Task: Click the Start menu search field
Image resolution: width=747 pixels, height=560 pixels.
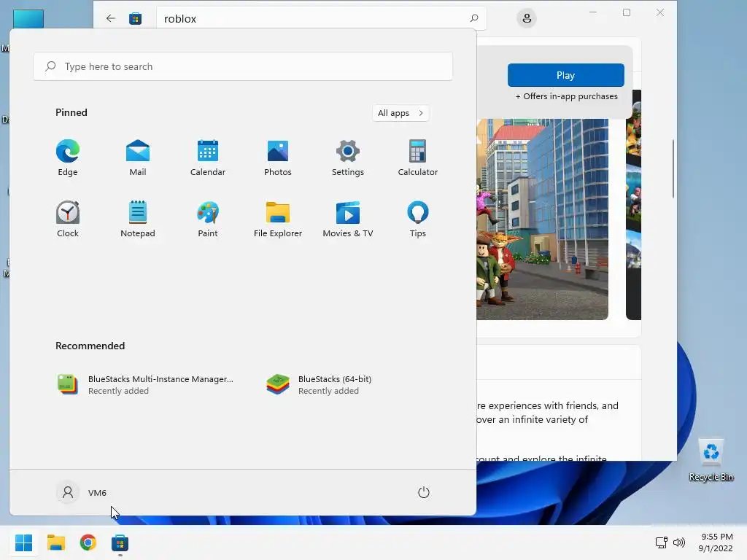Action: click(243, 66)
